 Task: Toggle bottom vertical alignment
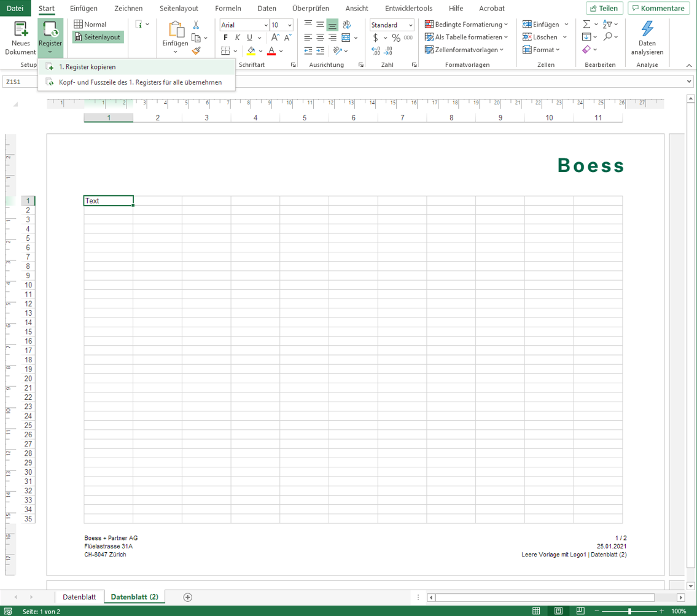click(x=332, y=25)
